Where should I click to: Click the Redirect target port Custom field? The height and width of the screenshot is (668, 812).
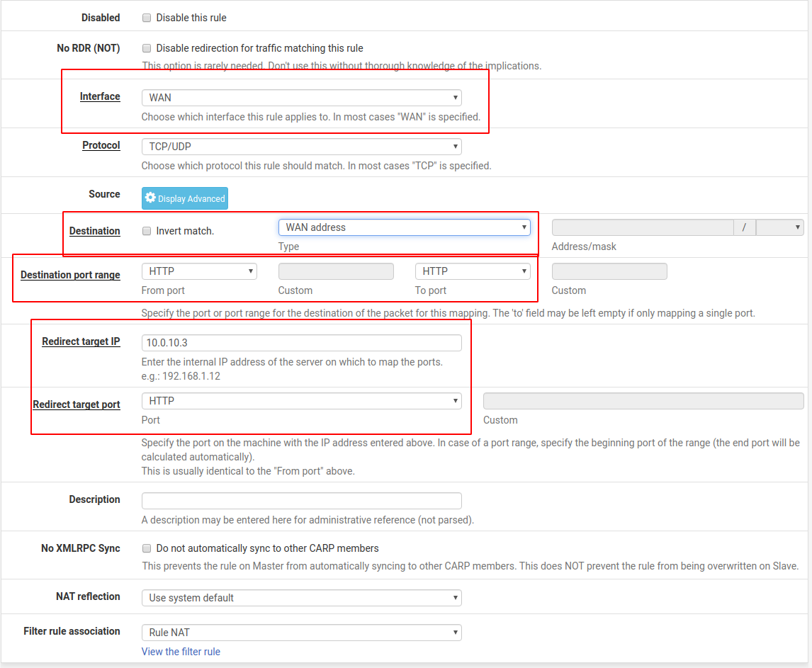click(643, 401)
